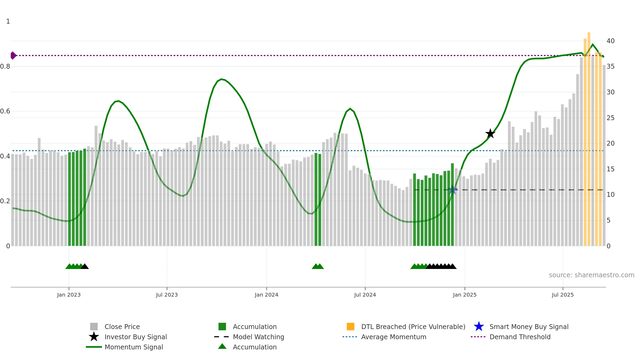Click the blue Smart Money star on chart
644x362 pixels.
coord(452,190)
